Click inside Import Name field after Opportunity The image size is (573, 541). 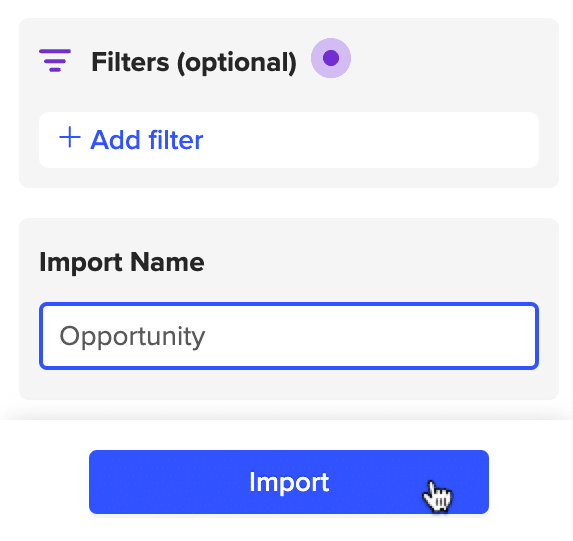(369, 336)
